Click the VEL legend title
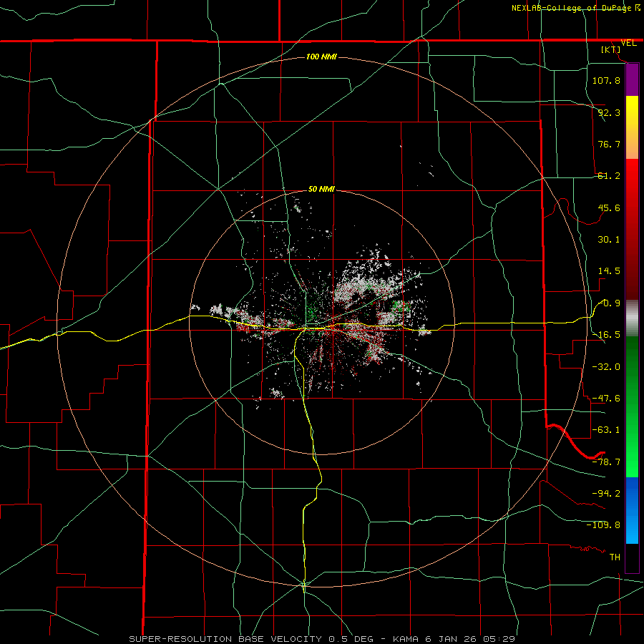 (628, 43)
